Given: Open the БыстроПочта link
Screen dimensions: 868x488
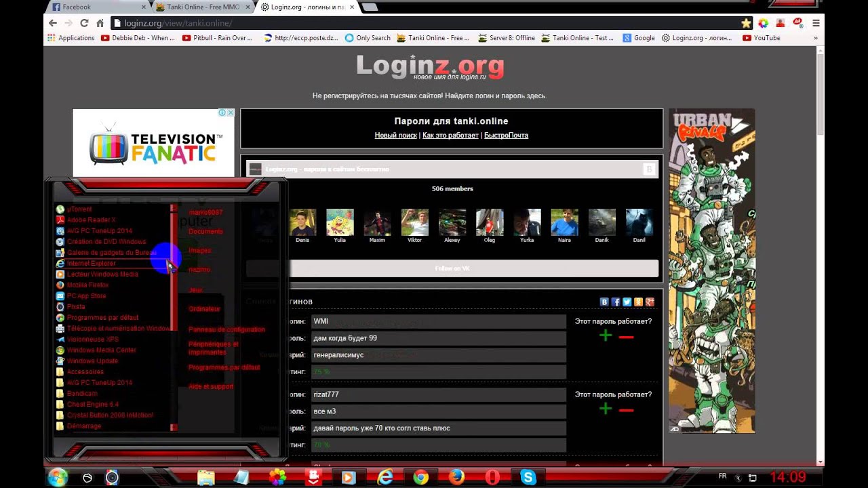Looking at the screenshot, I should pos(506,136).
